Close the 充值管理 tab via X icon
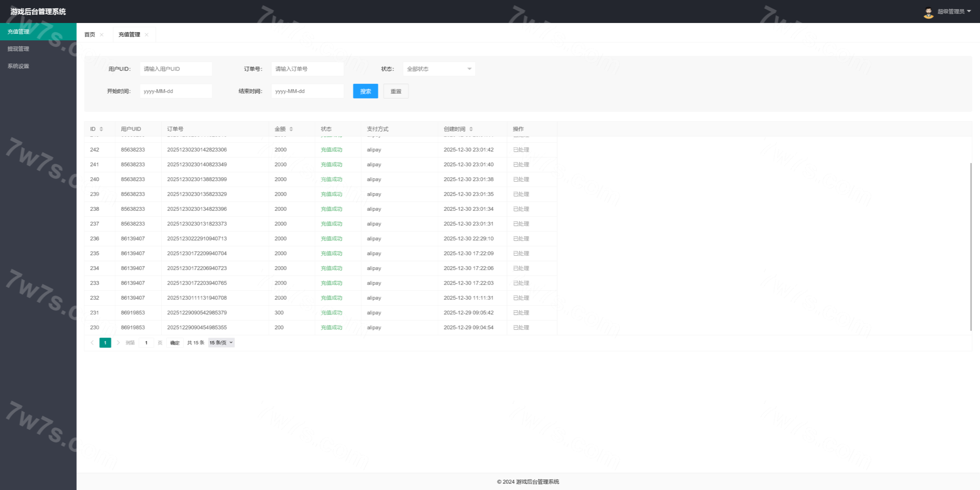The height and width of the screenshot is (490, 980). 147,35
